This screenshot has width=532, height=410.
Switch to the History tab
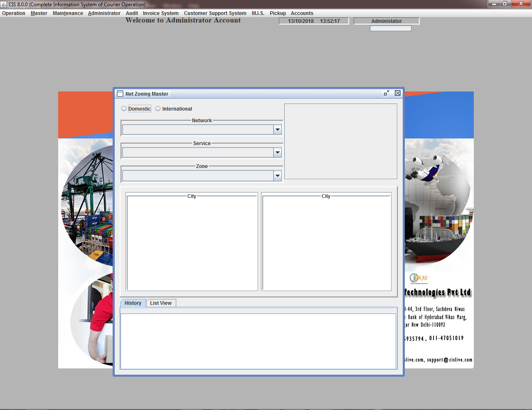[133, 303]
